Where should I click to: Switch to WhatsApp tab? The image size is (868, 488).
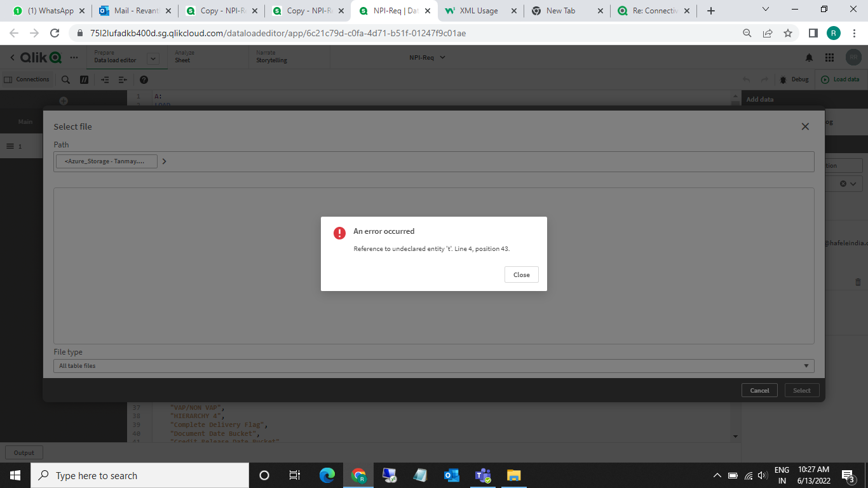48,11
